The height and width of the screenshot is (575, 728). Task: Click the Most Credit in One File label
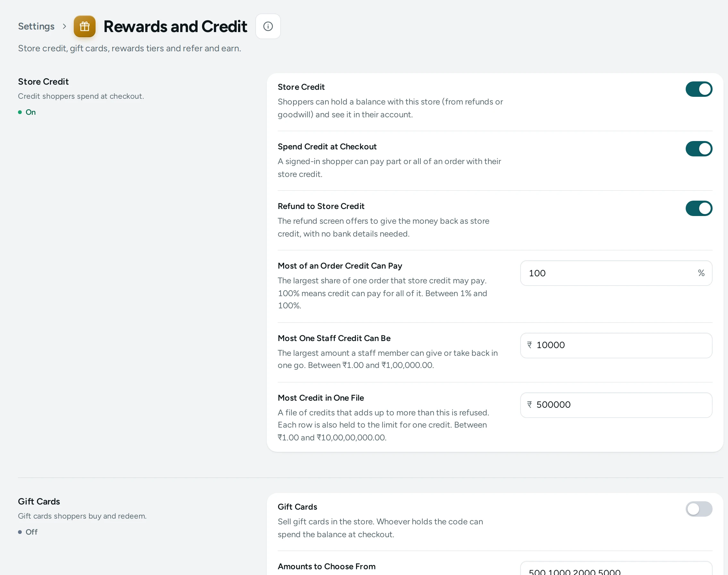tap(321, 397)
